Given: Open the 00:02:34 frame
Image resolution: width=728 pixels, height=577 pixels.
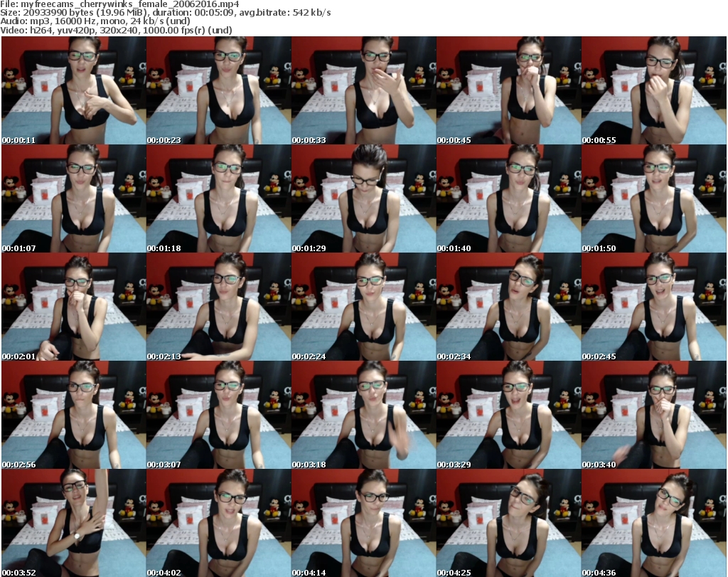Looking at the screenshot, I should (x=508, y=307).
